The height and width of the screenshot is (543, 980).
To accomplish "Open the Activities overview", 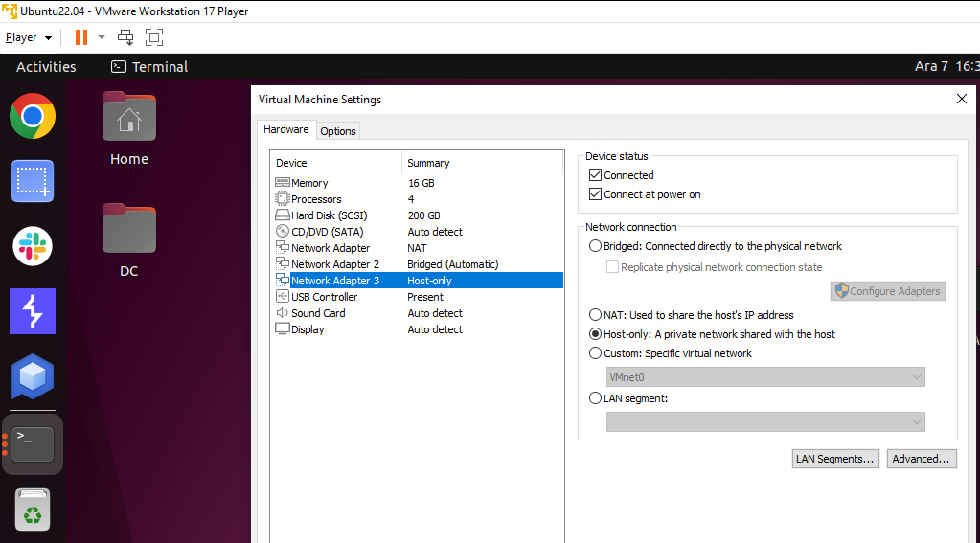I will (x=46, y=67).
